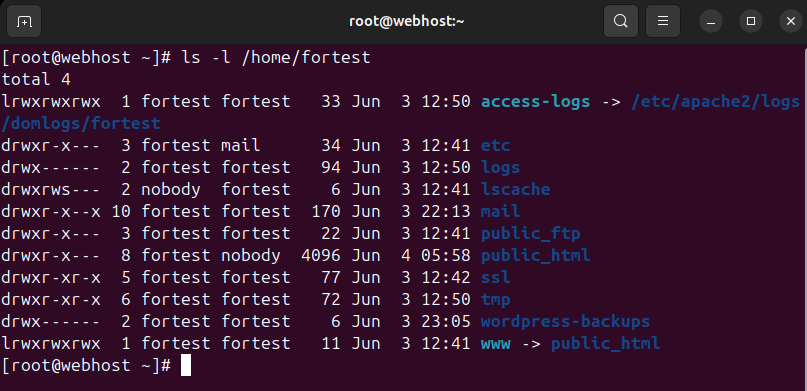Click at the terminal prompt cursor
The height and width of the screenshot is (391, 807).
(x=186, y=366)
